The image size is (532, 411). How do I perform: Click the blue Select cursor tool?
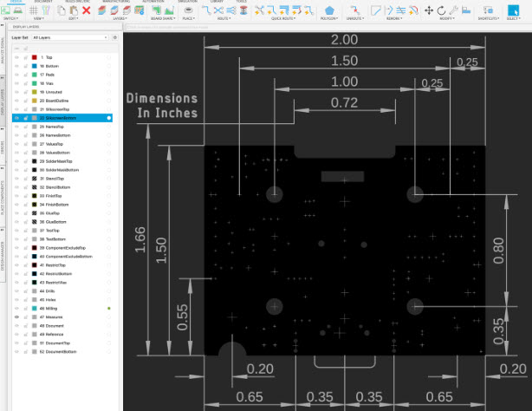[x=513, y=10]
